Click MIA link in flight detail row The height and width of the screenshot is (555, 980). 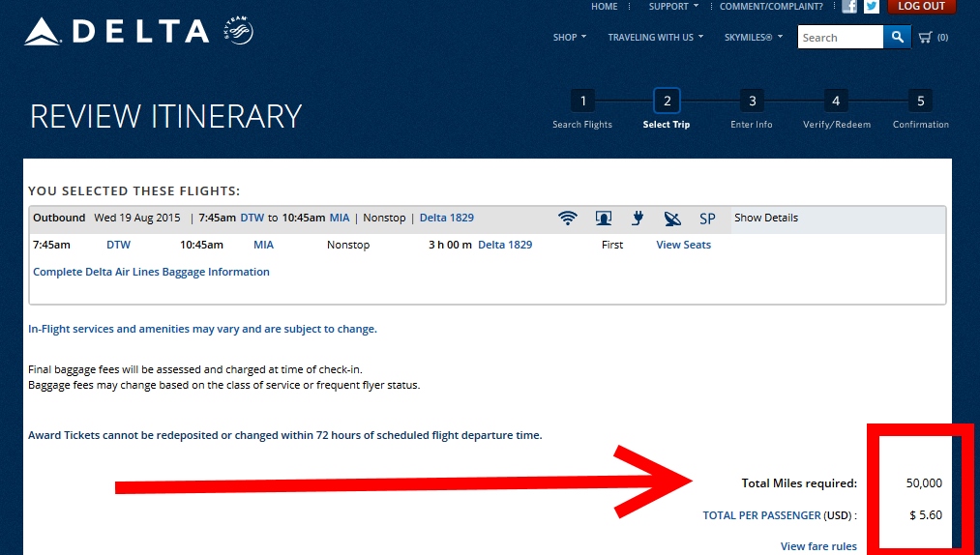[263, 245]
